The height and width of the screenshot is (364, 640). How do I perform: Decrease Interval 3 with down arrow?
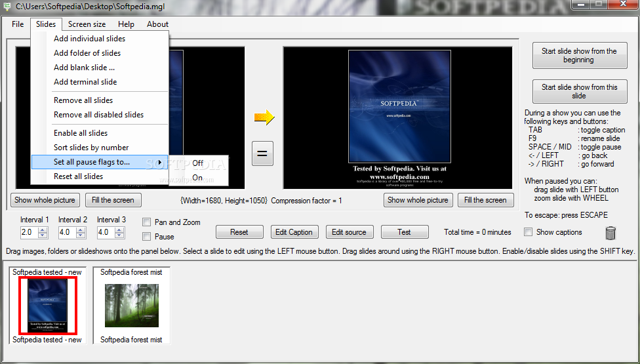[119, 235]
